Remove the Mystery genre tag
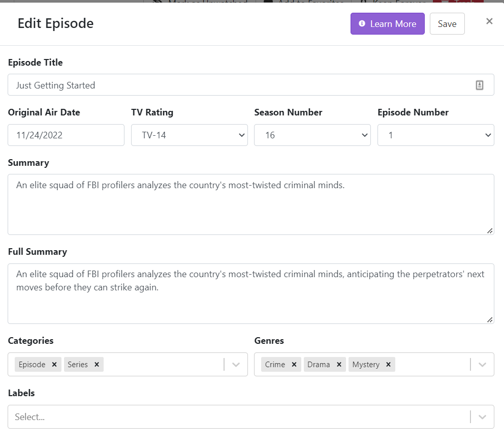504x446 pixels. tap(388, 365)
